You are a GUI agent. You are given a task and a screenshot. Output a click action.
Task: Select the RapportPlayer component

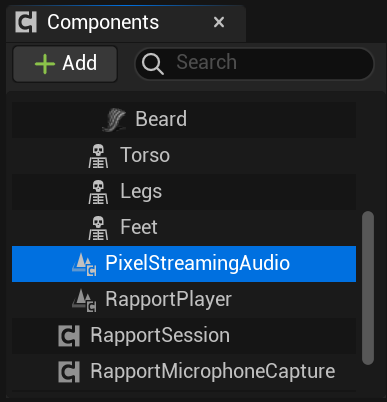coord(184,300)
